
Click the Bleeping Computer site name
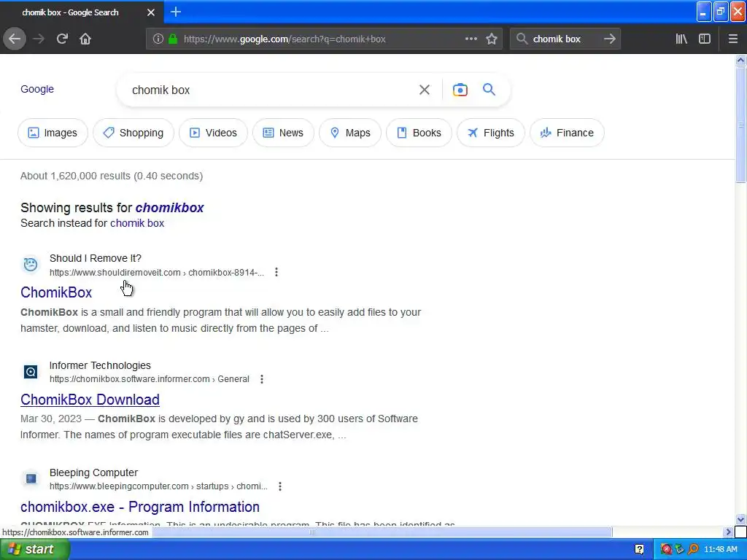click(93, 472)
